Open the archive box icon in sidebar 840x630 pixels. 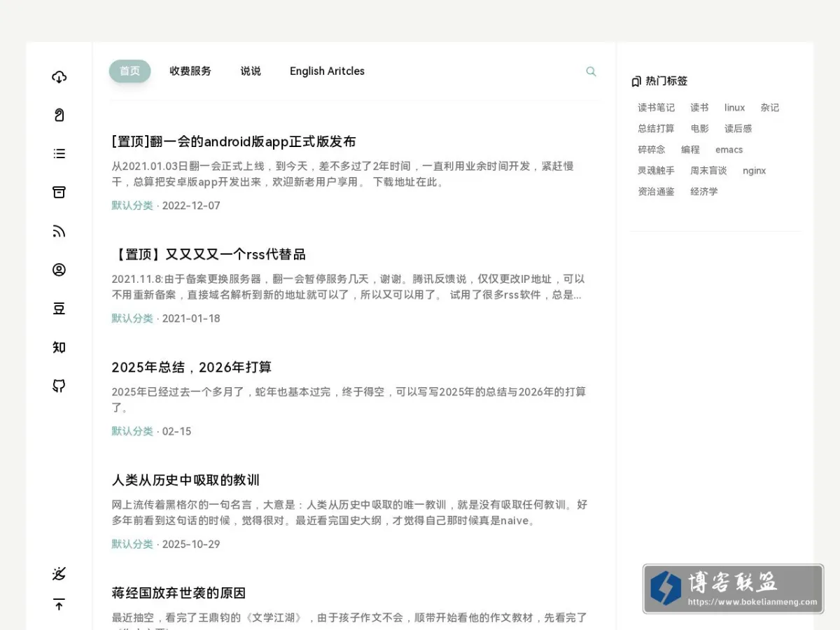[x=59, y=192]
